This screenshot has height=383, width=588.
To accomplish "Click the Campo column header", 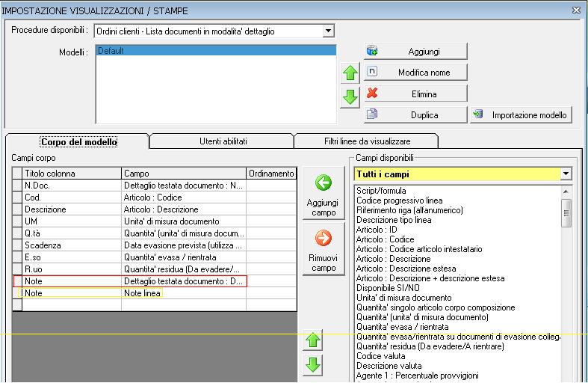I will tap(184, 174).
